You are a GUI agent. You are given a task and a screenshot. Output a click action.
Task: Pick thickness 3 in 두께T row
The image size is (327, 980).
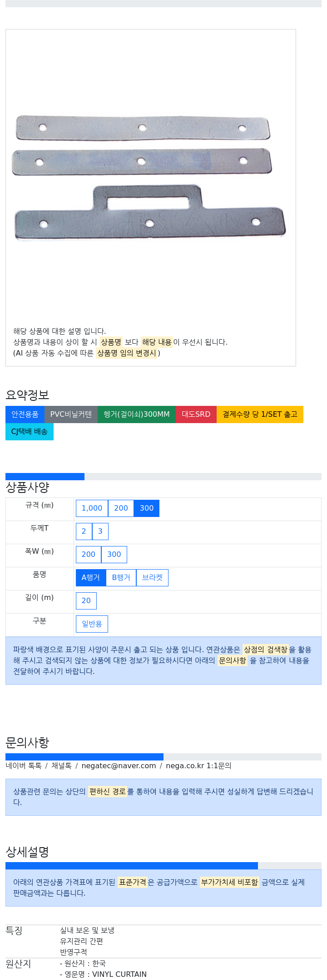(x=100, y=531)
